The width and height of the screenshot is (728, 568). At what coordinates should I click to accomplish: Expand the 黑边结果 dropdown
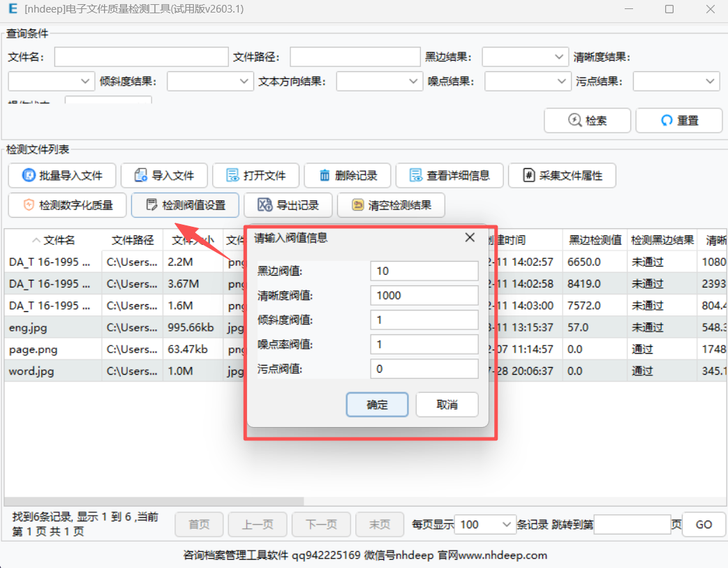point(526,57)
